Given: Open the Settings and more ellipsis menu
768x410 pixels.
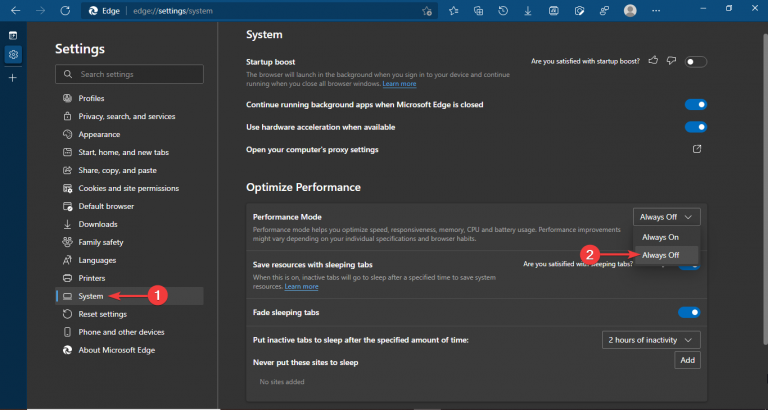Looking at the screenshot, I should pos(656,11).
